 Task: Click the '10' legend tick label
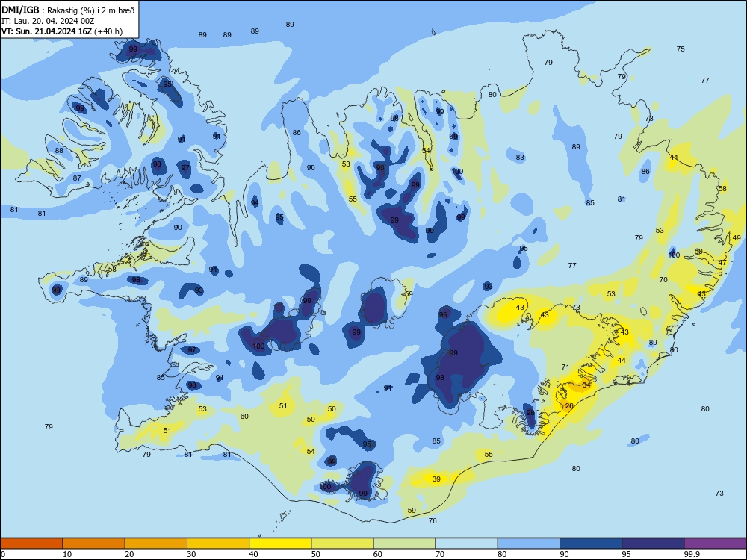(67, 554)
